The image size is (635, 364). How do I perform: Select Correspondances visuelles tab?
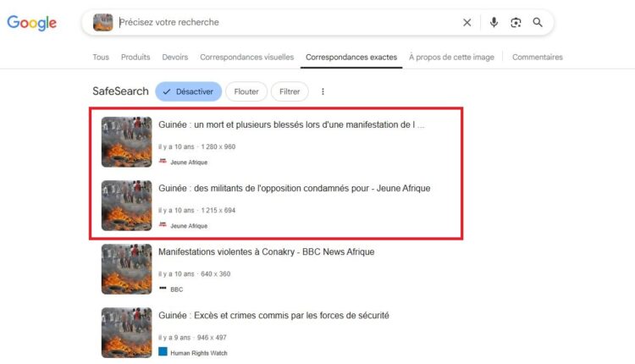[247, 57]
